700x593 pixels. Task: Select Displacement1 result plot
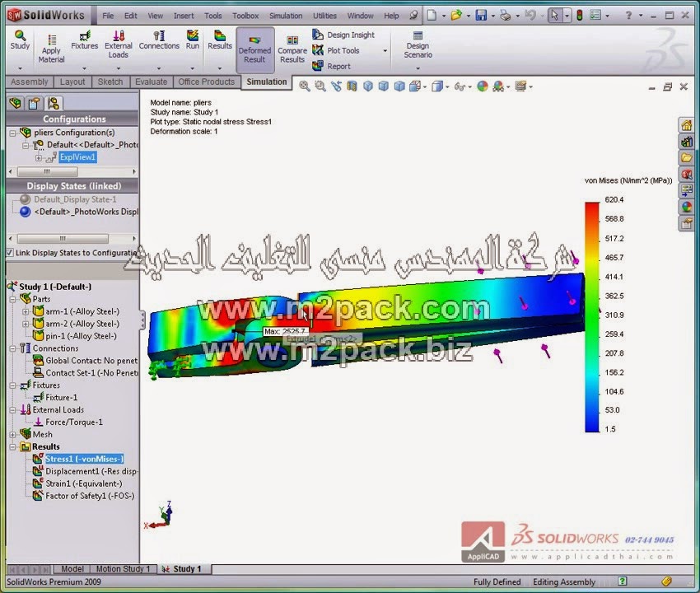coord(91,471)
